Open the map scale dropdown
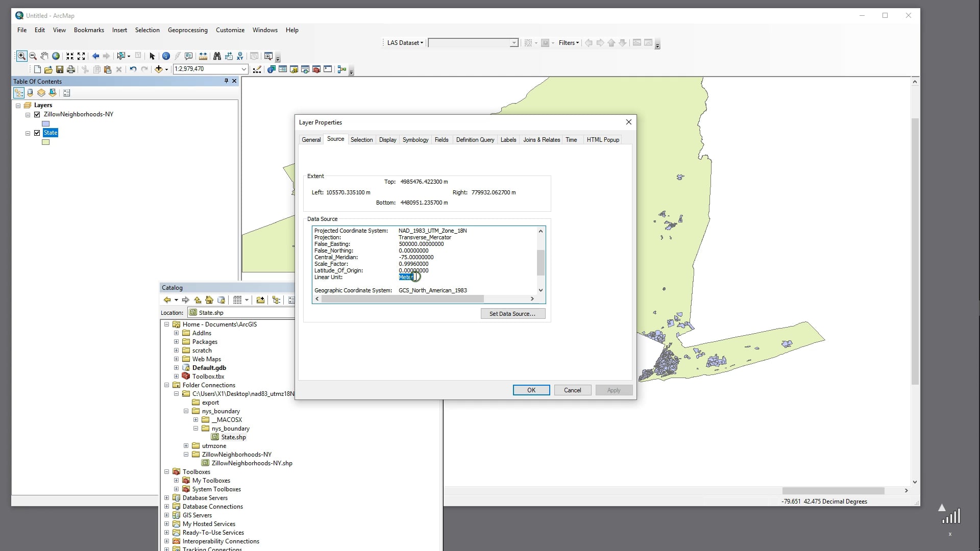 (x=243, y=69)
